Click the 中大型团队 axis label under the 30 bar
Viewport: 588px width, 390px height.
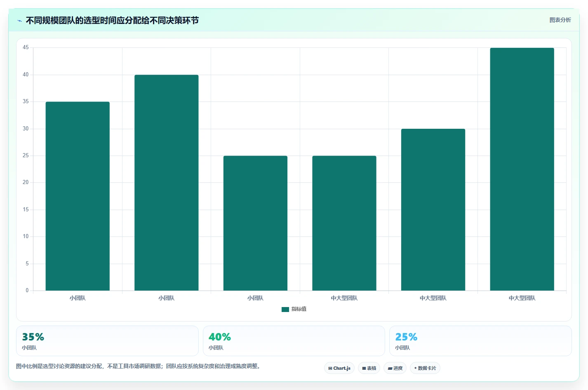click(x=433, y=298)
